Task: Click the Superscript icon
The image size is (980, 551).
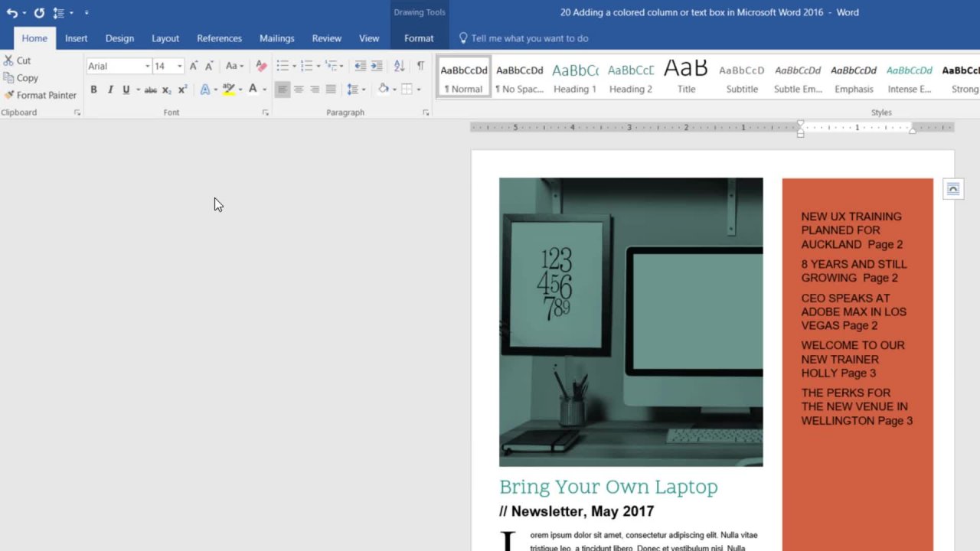Action: pos(182,90)
